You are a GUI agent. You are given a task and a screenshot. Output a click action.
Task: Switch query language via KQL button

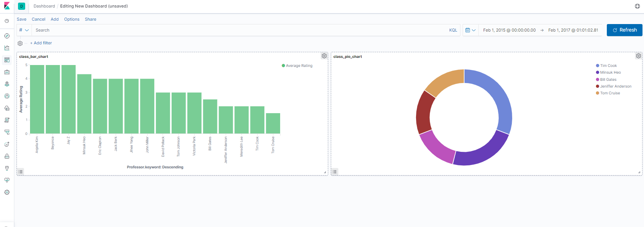click(453, 30)
